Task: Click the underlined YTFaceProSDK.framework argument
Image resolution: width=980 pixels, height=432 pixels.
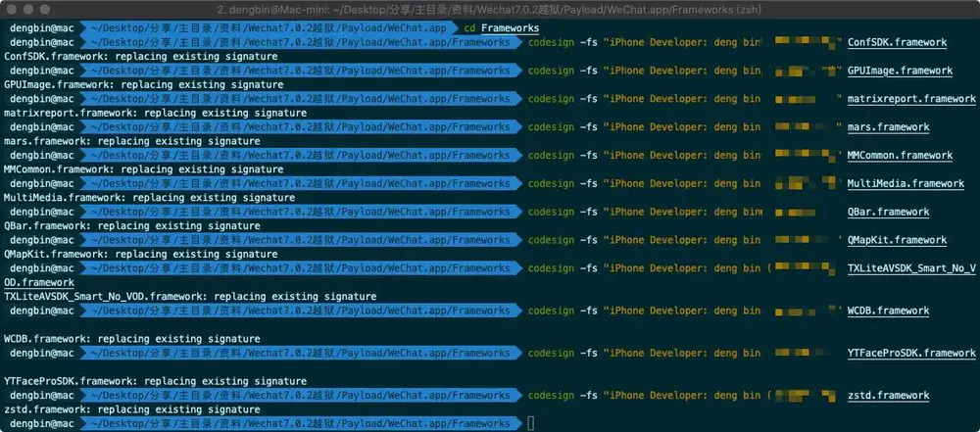Action: 911,354
